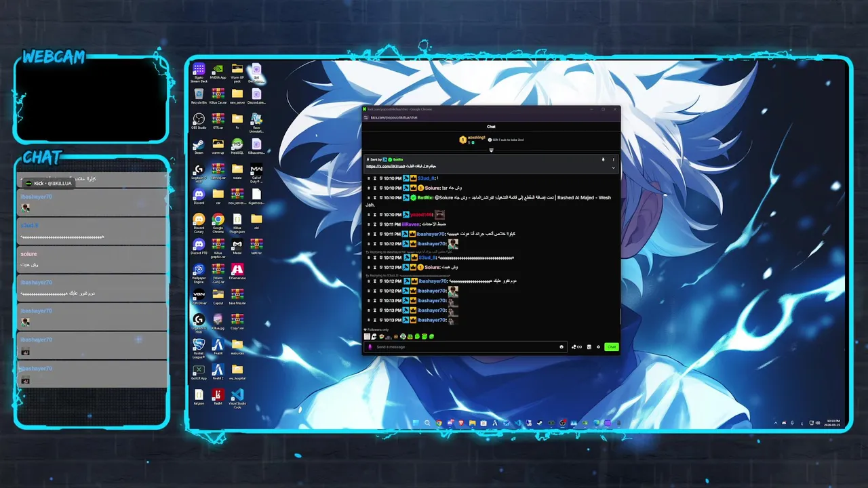Launch Call of Duty desktop shortcut
The width and height of the screenshot is (868, 488).
tap(256, 172)
